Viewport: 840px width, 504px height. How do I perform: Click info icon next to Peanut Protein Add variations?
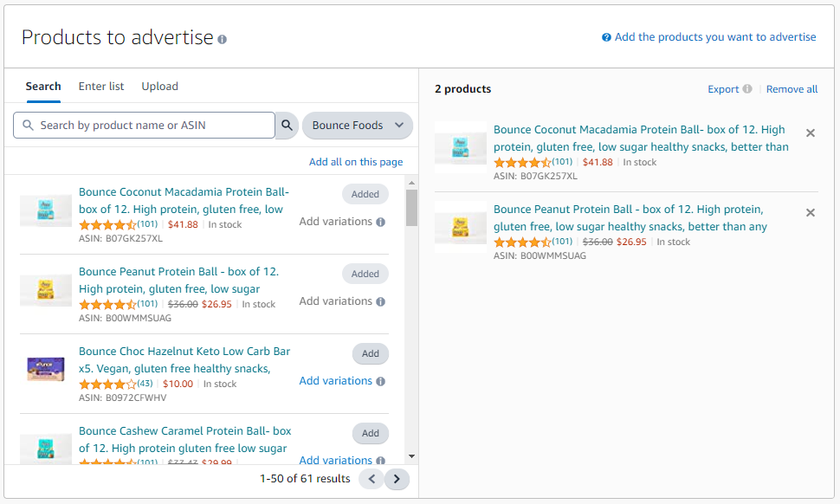click(380, 301)
